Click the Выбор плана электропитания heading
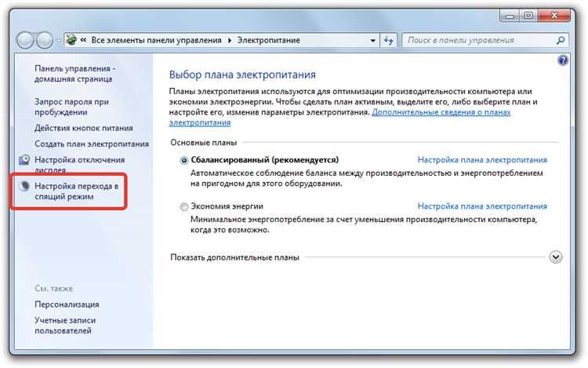The height and width of the screenshot is (368, 588). click(x=242, y=75)
